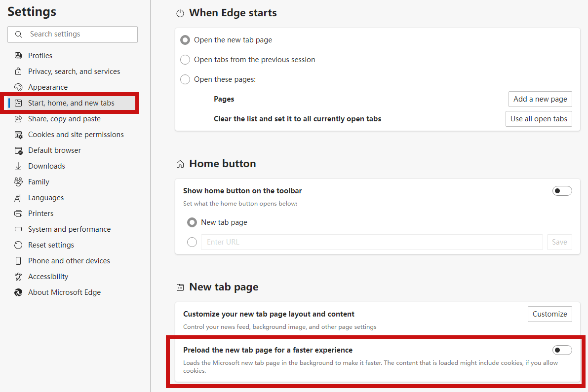Click the System and performance icon
This screenshot has width=588, height=392.
click(18, 229)
